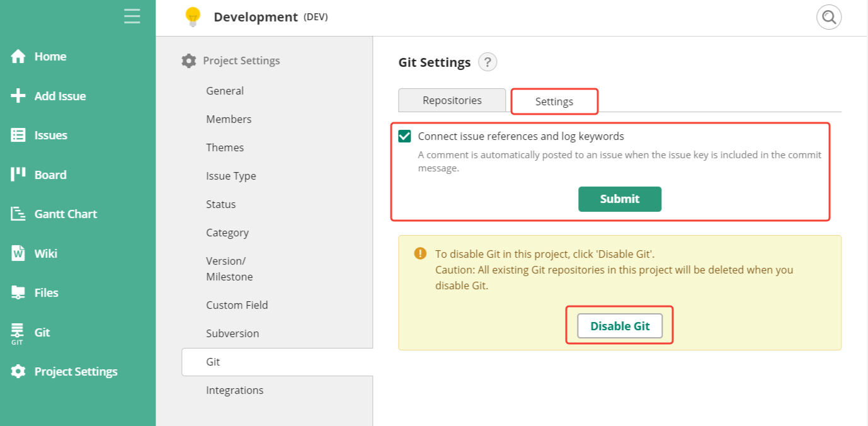Viewport: 868px width, 426px height.
Task: Go to Integrations settings page
Action: click(x=234, y=390)
